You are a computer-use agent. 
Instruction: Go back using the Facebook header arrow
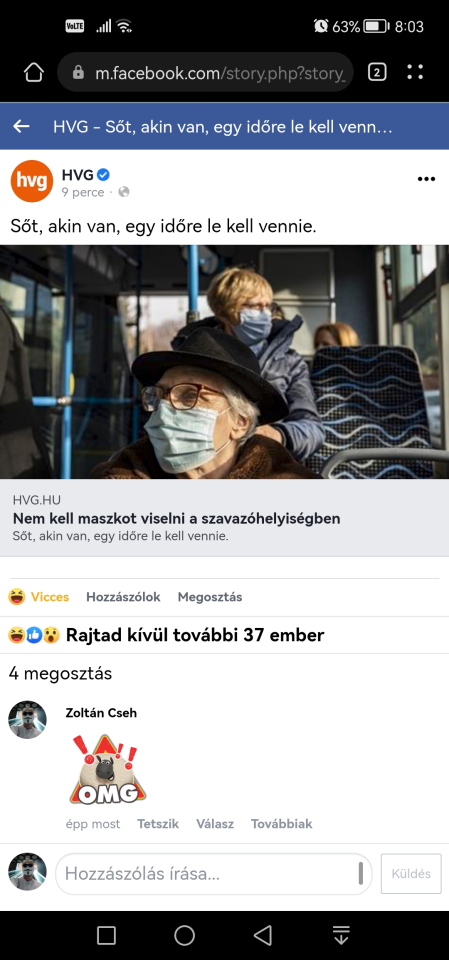[21, 127]
